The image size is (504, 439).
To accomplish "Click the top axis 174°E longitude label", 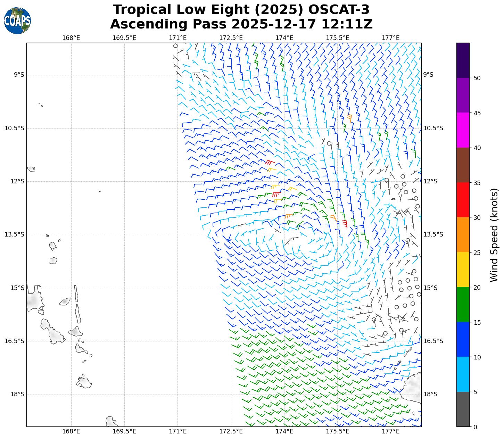I will [x=284, y=38].
